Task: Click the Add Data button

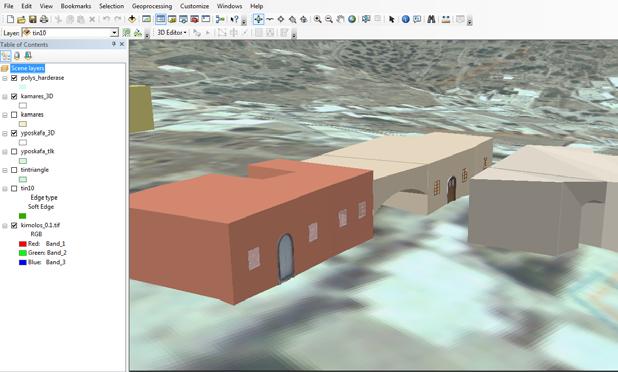Action: [x=132, y=19]
